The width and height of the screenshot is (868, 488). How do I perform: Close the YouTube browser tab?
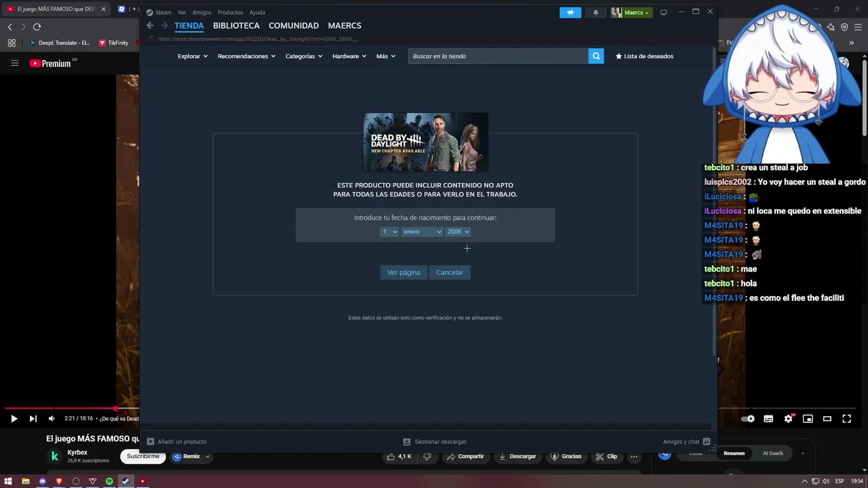click(103, 9)
